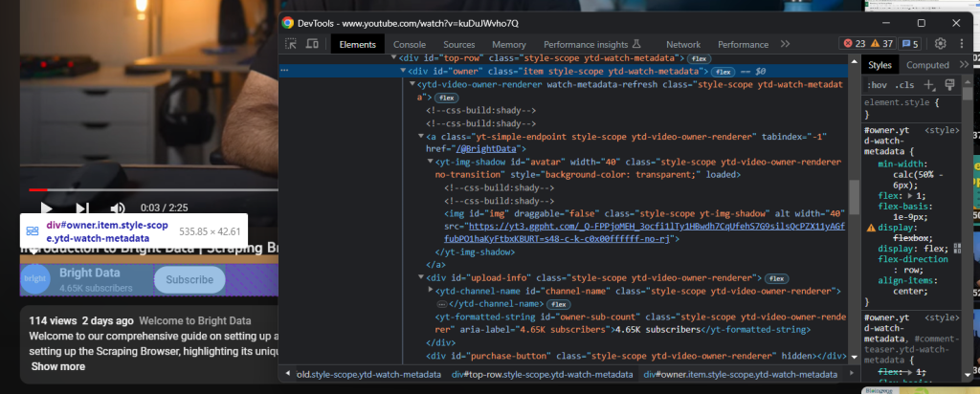Click the red errors count badge

point(852,44)
